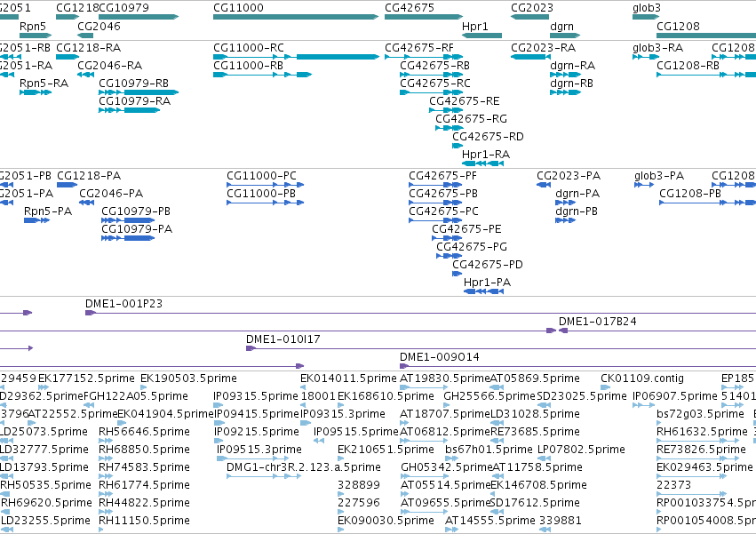Click the CG42675-RF transcript label
Screen dimensions: 756x534
pos(419,48)
